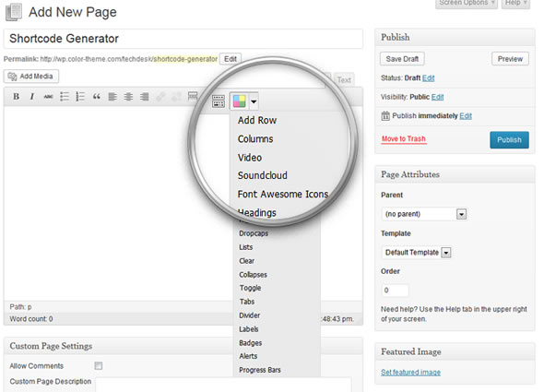Select Collapses shortcode
Image resolution: width=544 pixels, height=392 pixels.
(253, 275)
